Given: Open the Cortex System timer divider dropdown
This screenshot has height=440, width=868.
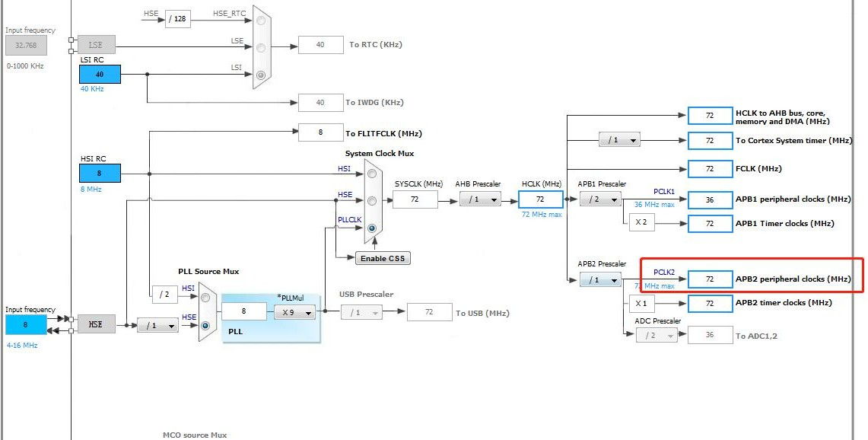Looking at the screenshot, I should tap(619, 140).
